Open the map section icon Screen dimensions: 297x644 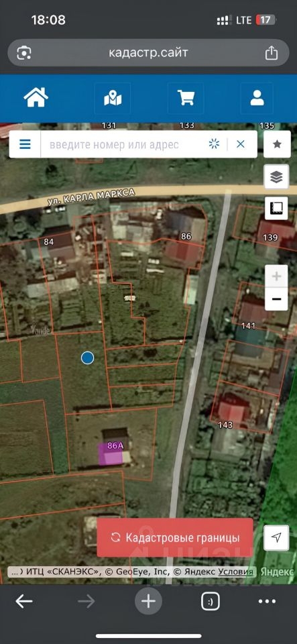click(x=113, y=99)
